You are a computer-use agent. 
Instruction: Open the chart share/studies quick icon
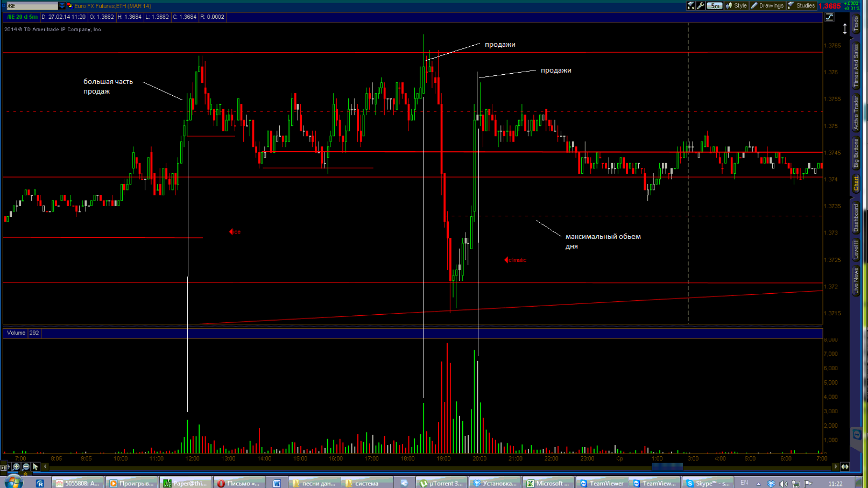point(691,5)
